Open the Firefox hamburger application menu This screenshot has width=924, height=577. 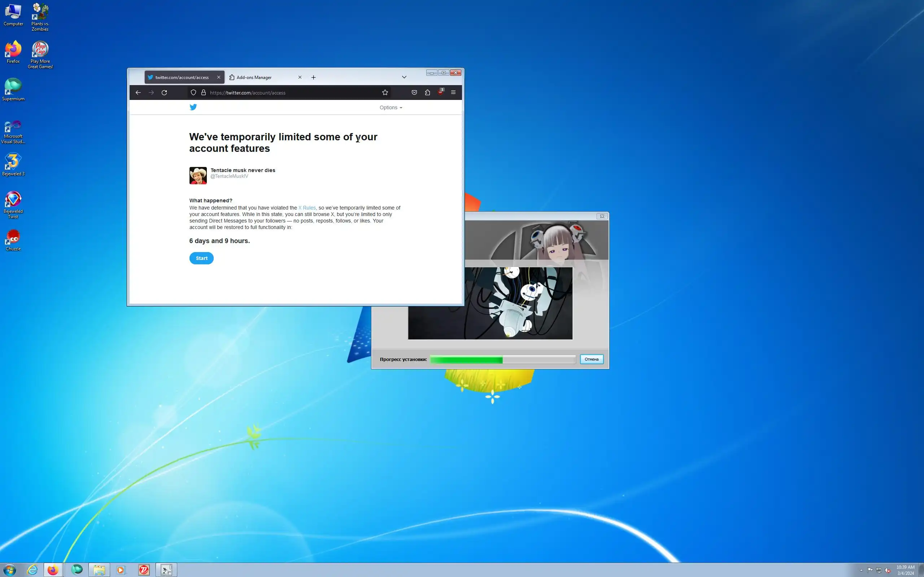coord(453,92)
